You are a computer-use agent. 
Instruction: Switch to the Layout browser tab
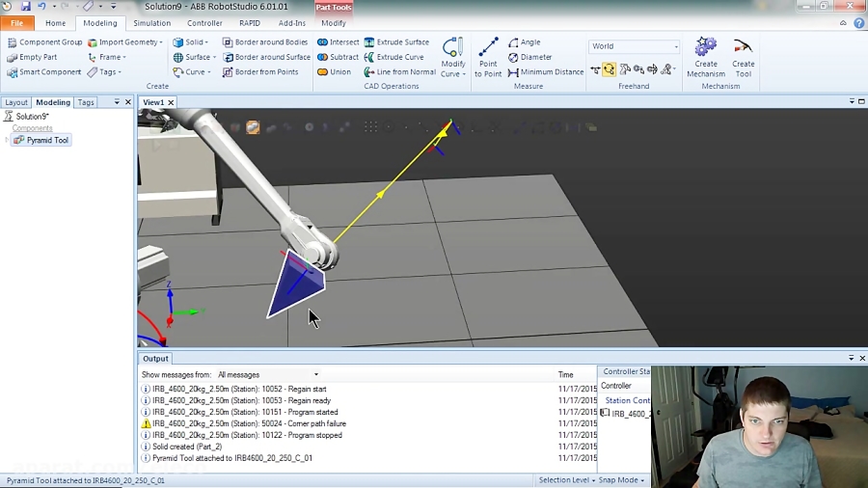tap(16, 102)
